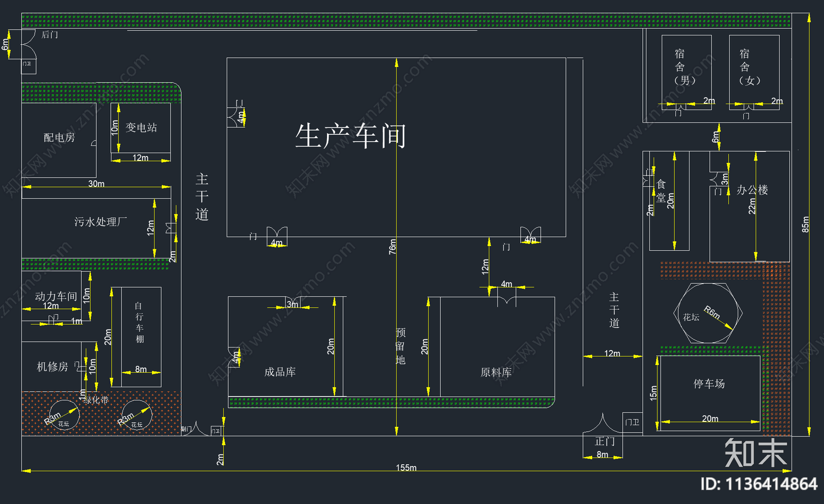
Task: Click 主干道 label left of 生产车间
Action: click(x=202, y=197)
